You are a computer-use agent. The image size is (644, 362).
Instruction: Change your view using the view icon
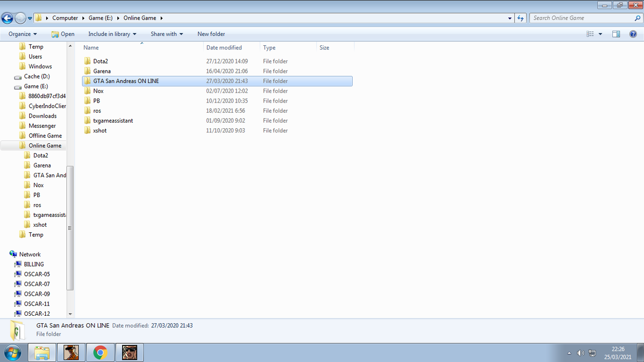(590, 34)
